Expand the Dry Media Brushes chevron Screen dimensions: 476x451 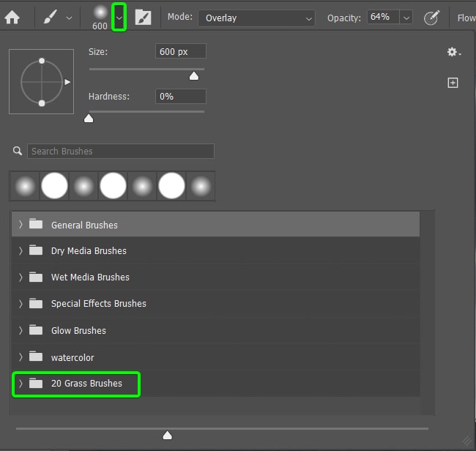click(21, 250)
